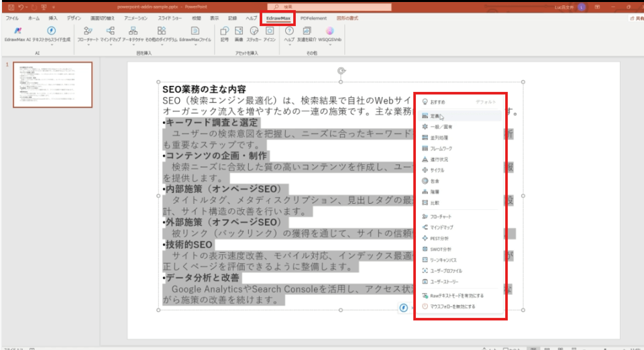
Task: Switch to the 記録 tab
Action: tap(233, 18)
